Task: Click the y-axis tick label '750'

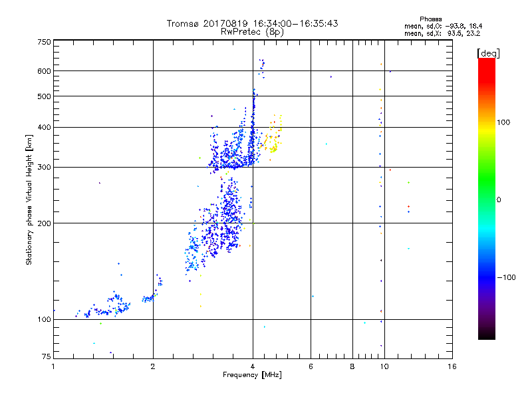Action: [x=44, y=42]
